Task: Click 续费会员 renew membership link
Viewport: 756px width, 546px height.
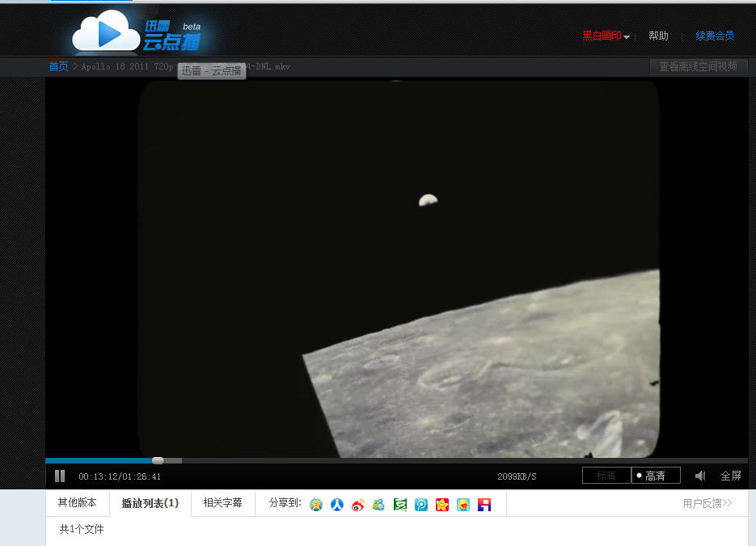Action: 715,36
